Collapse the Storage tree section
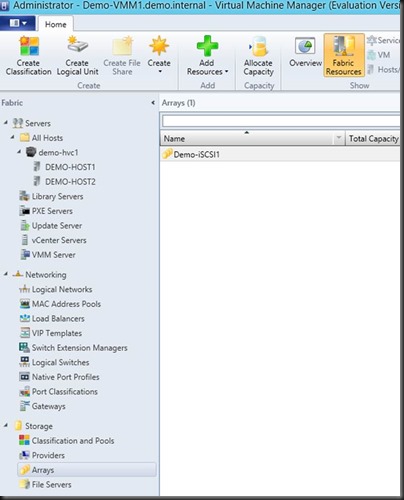 (6, 425)
